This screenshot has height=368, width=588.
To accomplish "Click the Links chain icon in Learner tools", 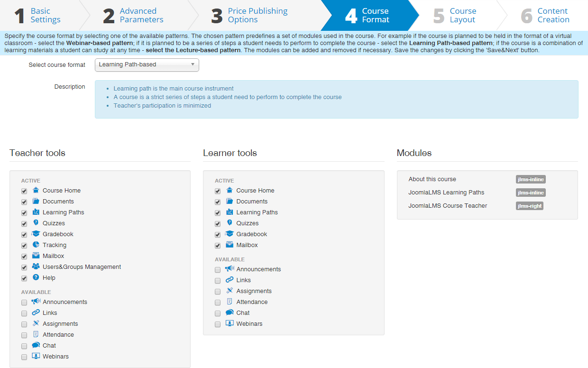I will point(230,280).
